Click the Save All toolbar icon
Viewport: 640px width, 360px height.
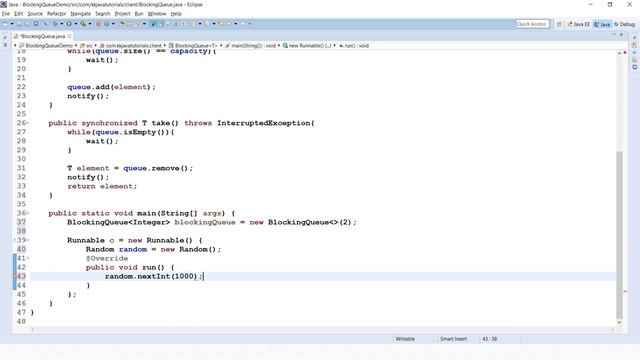point(27,24)
